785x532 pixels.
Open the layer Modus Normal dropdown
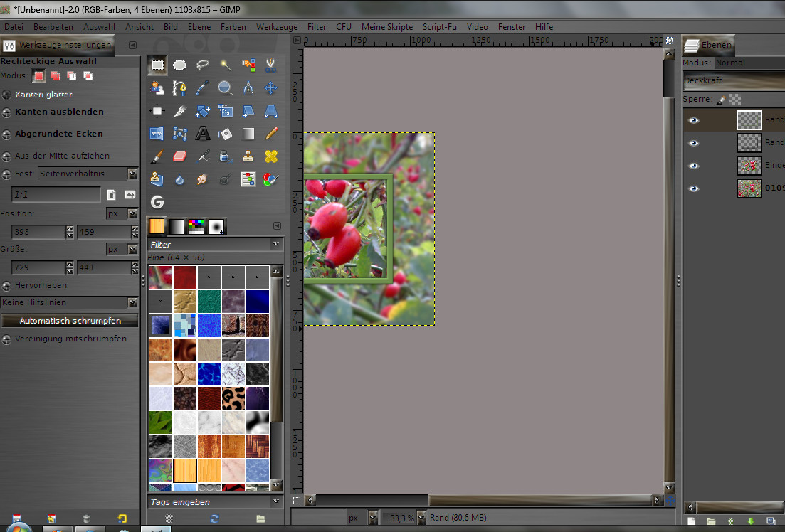point(749,63)
